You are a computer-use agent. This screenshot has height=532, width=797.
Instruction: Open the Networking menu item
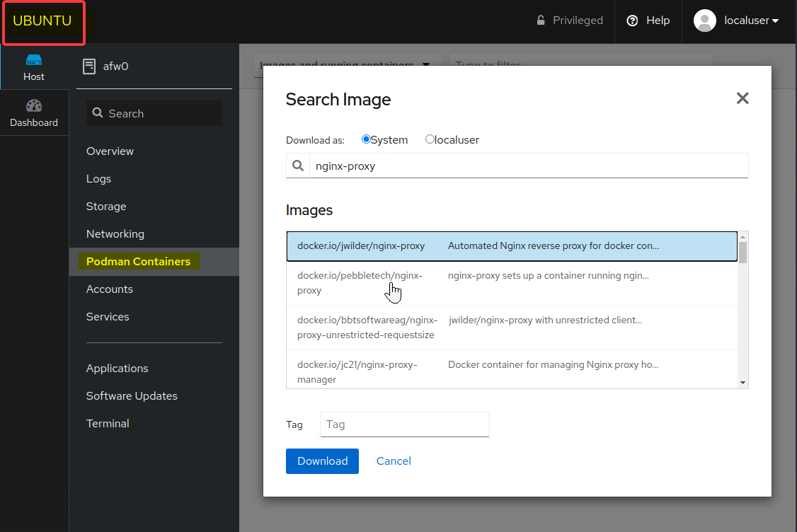point(115,234)
